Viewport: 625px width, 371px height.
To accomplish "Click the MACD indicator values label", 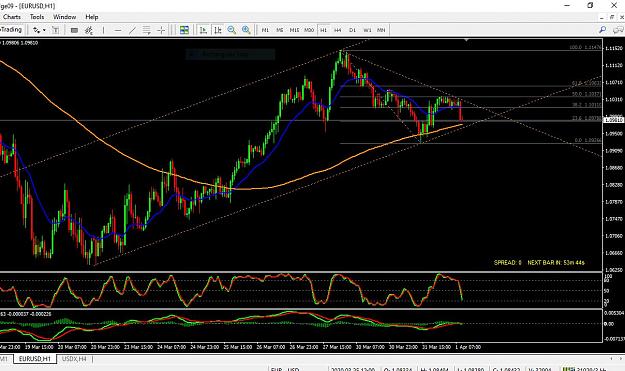I will click(26, 314).
